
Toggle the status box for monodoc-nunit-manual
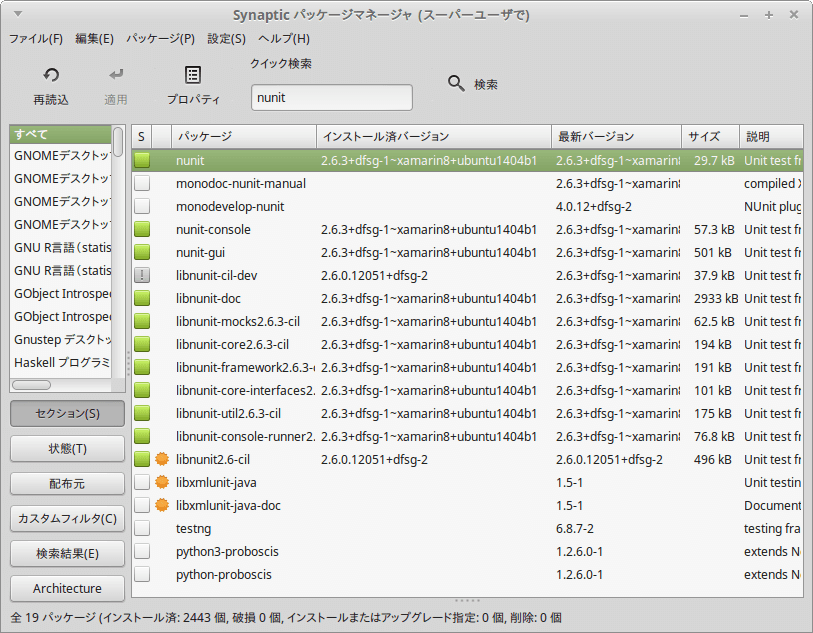142,183
